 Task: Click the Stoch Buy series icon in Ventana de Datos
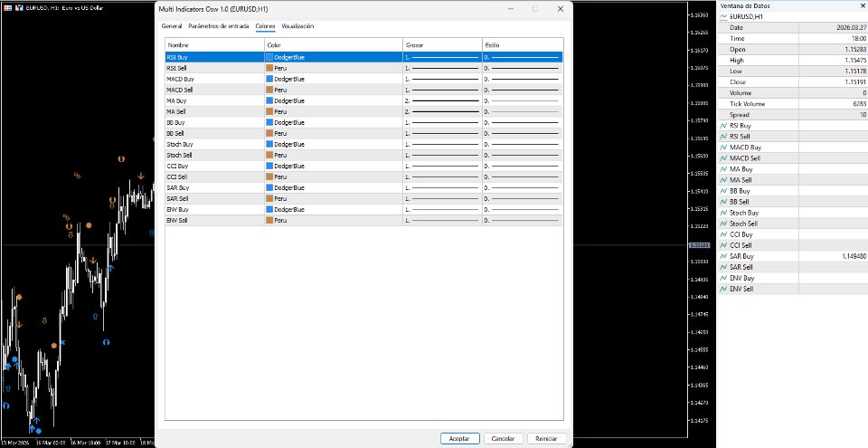coord(723,213)
